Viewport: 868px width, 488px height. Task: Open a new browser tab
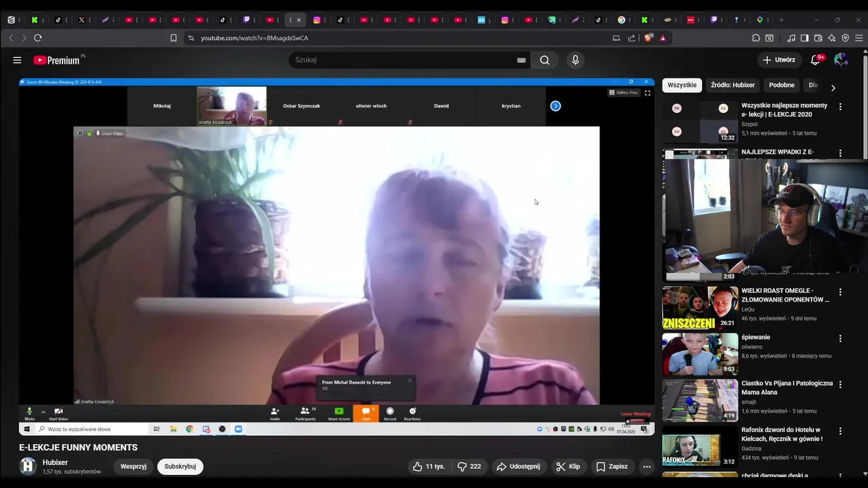(781, 20)
